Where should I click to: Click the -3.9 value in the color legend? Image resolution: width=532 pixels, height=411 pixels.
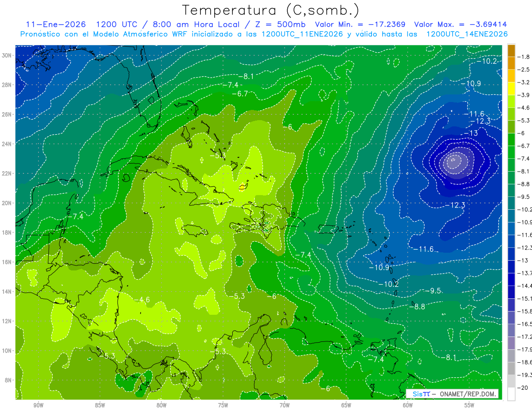(x=524, y=95)
